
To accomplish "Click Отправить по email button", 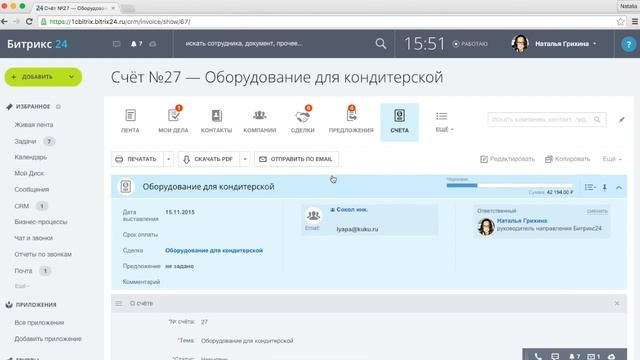I will coord(296,159).
